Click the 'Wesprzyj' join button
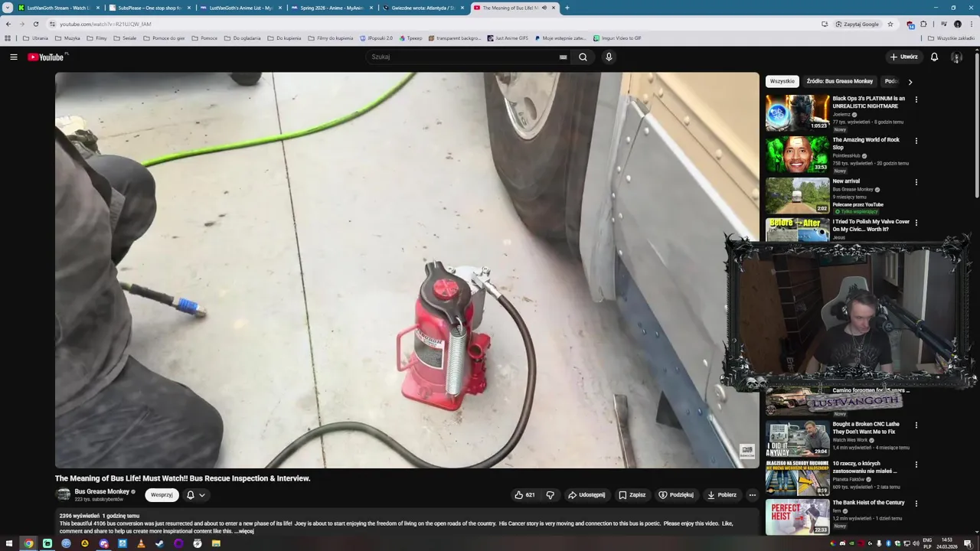Image resolution: width=980 pixels, height=551 pixels. 162,495
